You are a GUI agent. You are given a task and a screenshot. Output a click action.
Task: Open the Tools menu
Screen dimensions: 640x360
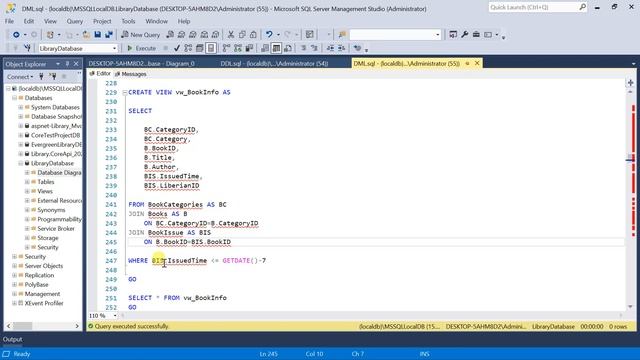click(128, 21)
